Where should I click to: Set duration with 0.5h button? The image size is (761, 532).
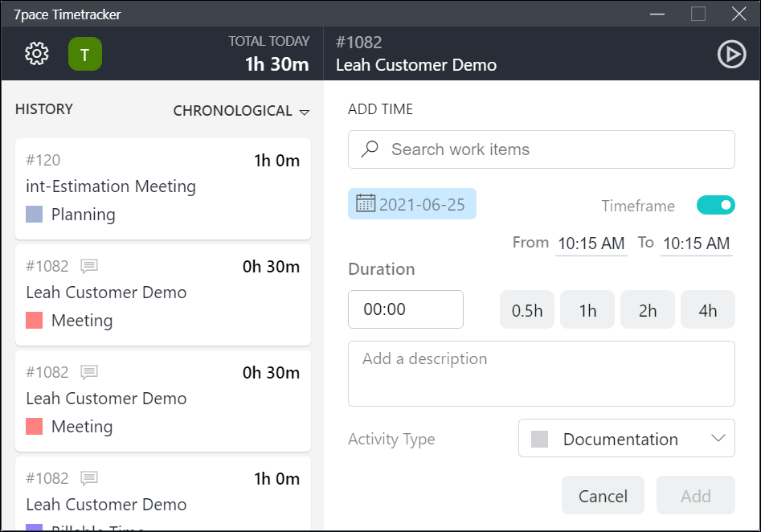point(527,309)
